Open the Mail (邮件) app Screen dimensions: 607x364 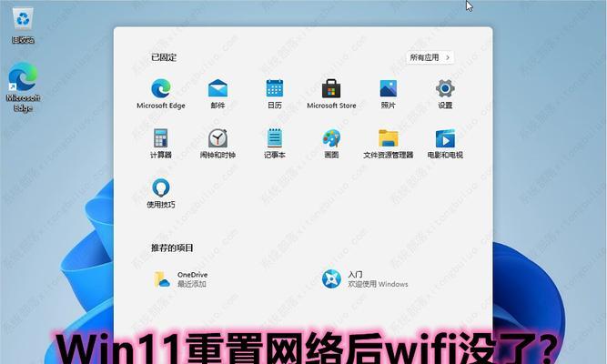(x=218, y=94)
